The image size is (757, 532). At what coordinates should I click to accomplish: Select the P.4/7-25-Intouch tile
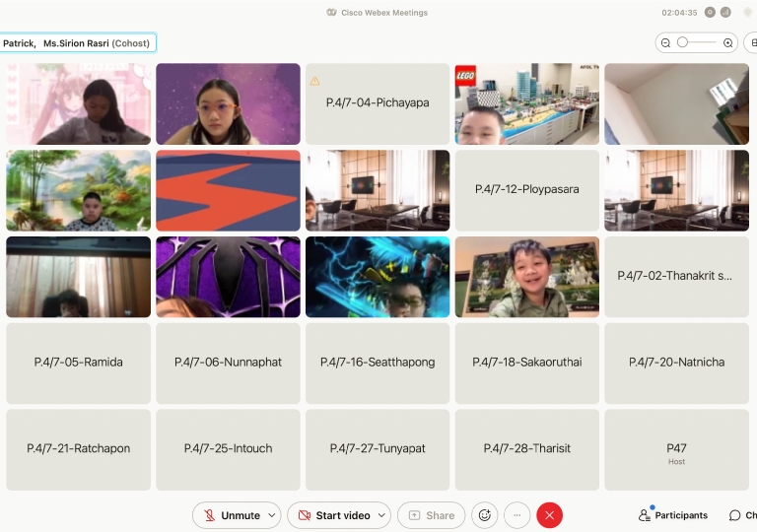228,449
